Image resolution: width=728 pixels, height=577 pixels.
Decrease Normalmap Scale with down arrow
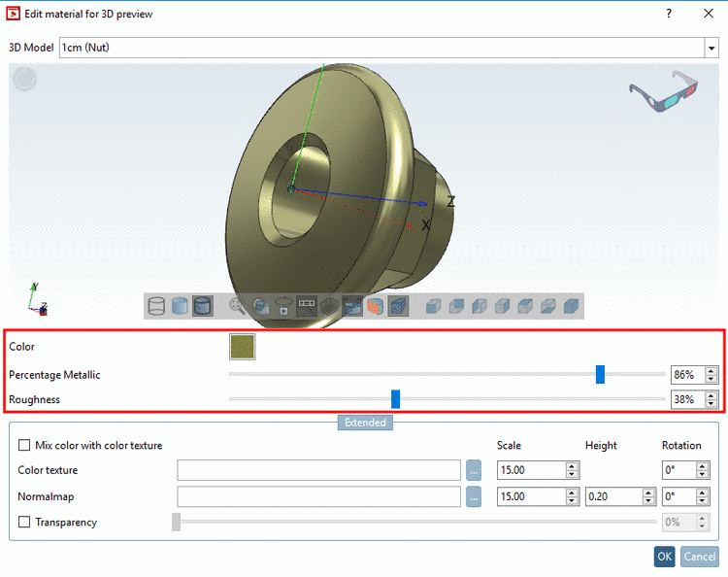pyautogui.click(x=572, y=501)
